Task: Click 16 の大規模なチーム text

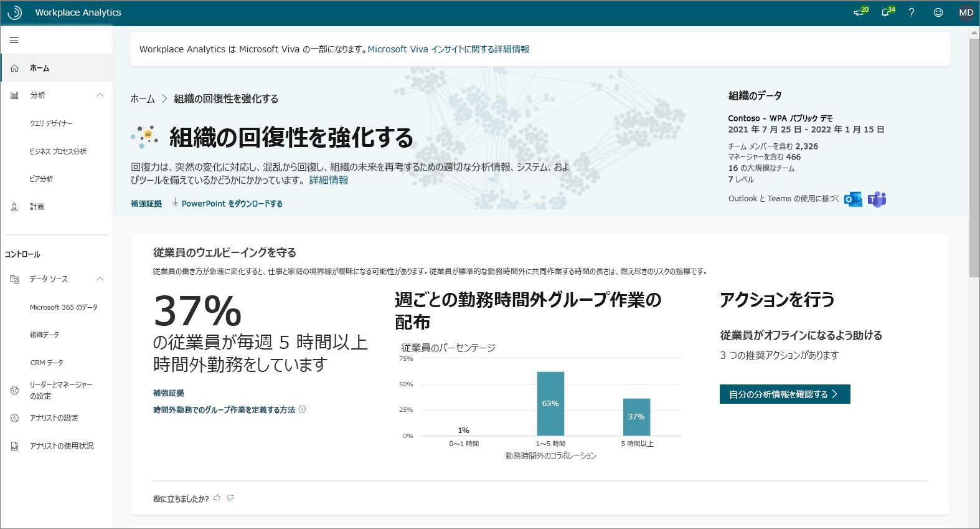Action: coord(761,168)
